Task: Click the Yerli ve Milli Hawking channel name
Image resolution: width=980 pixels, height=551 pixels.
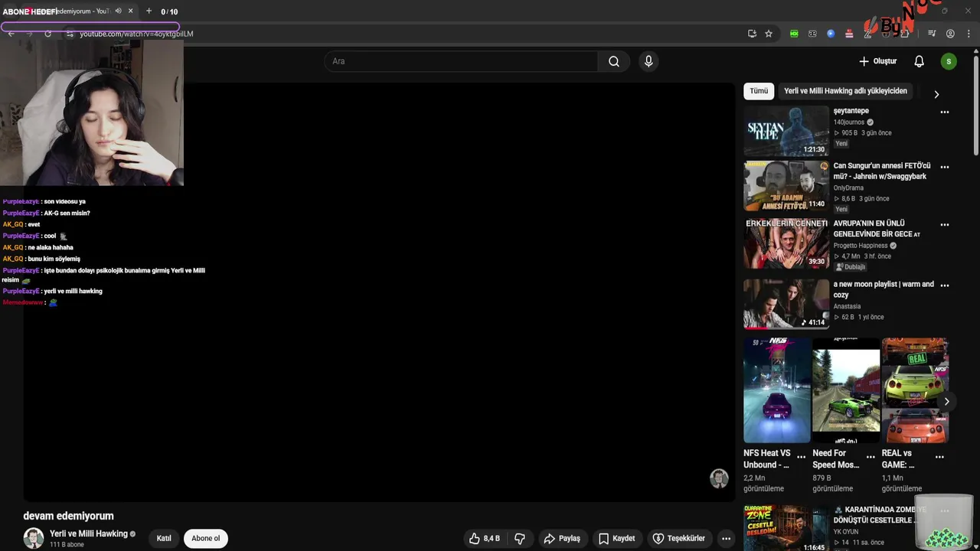Action: (89, 533)
